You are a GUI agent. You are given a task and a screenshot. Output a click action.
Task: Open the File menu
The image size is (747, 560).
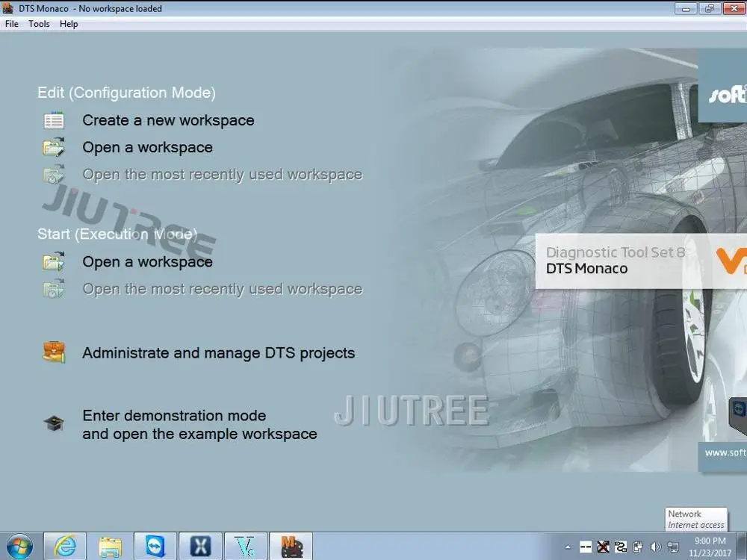(x=11, y=24)
